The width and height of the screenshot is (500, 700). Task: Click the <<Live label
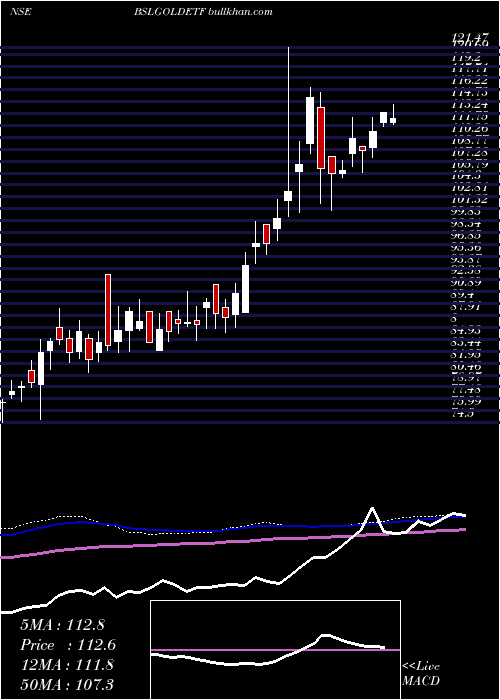[421, 667]
